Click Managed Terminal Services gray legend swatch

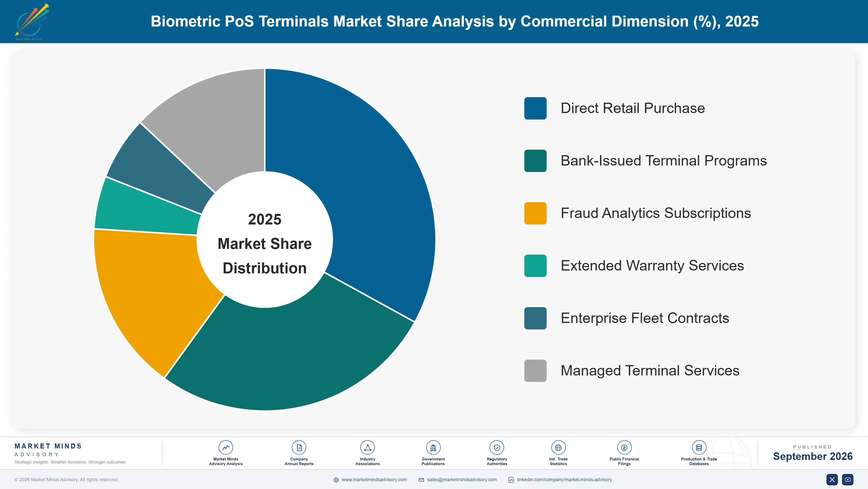tap(535, 371)
